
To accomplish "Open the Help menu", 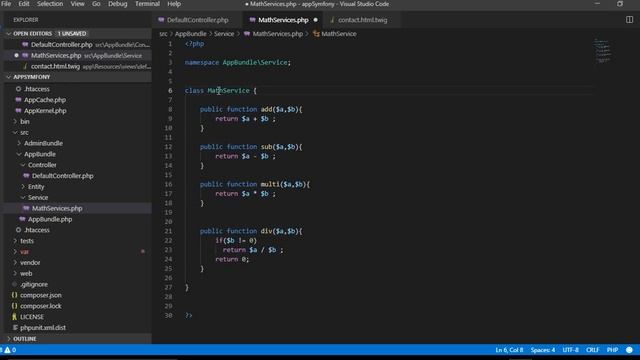I will point(174,4).
